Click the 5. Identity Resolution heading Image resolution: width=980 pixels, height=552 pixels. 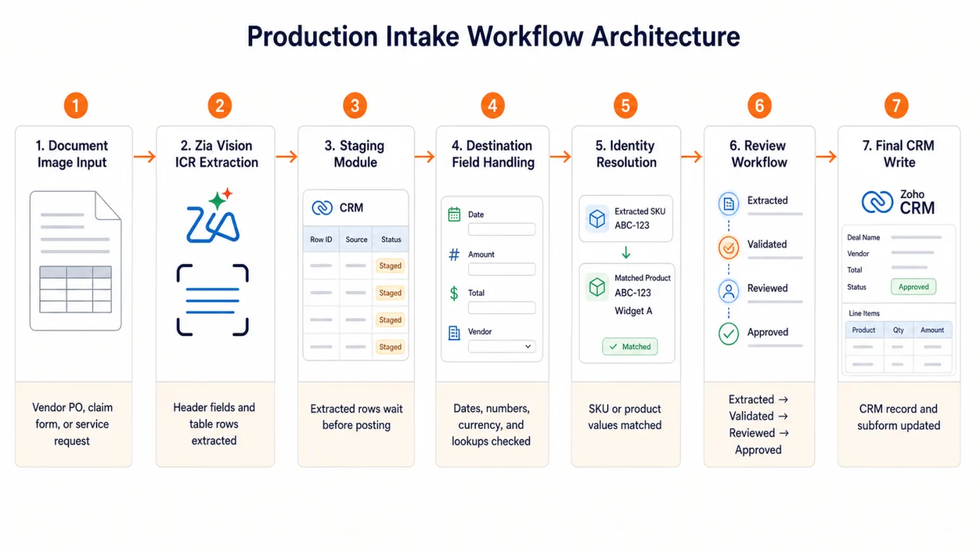626,154
